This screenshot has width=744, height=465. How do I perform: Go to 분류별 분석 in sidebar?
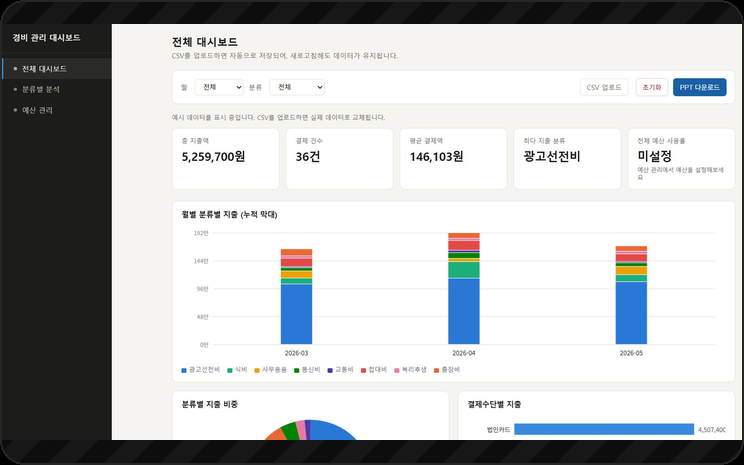[x=56, y=89]
